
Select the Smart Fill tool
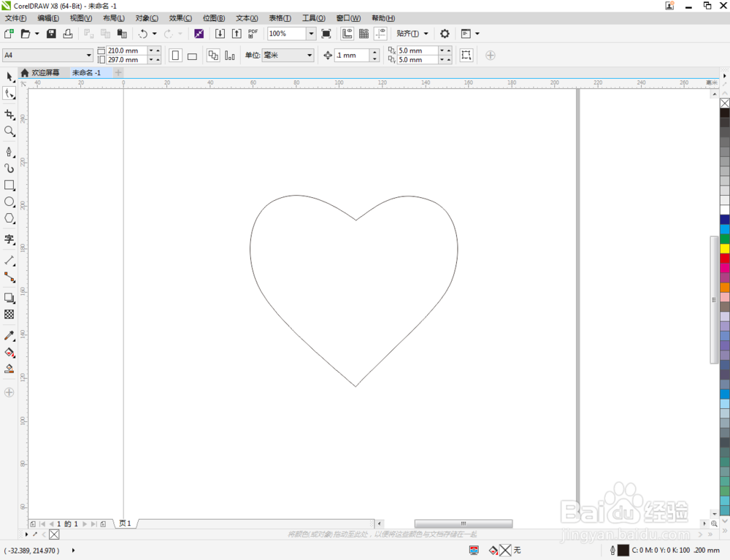[x=9, y=369]
